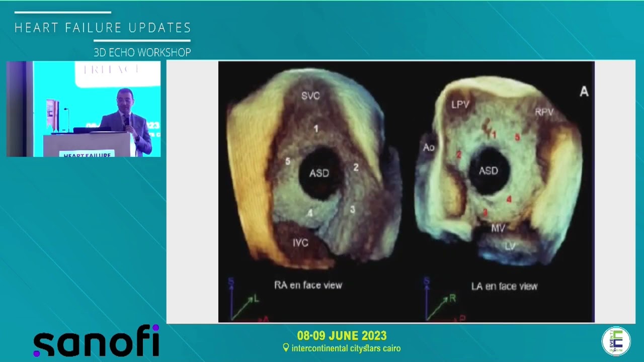Click rim number 1 in RA view
Screen dimensions: 644x362
click(x=316, y=129)
